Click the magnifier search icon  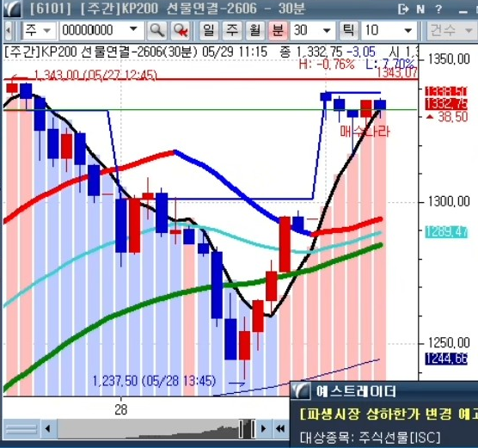coord(156,30)
